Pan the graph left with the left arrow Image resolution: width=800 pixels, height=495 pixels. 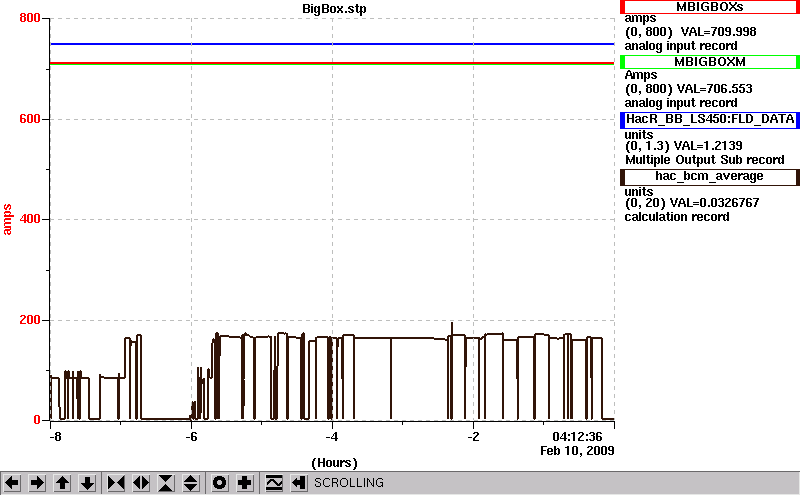(x=12, y=483)
